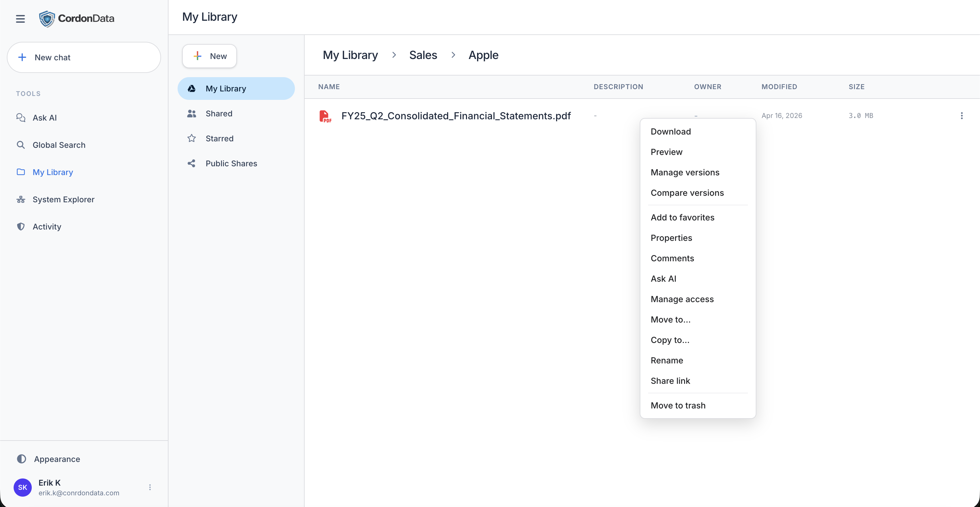Viewport: 980px width, 507px height.
Task: Click the Starred star icon
Action: 192,138
